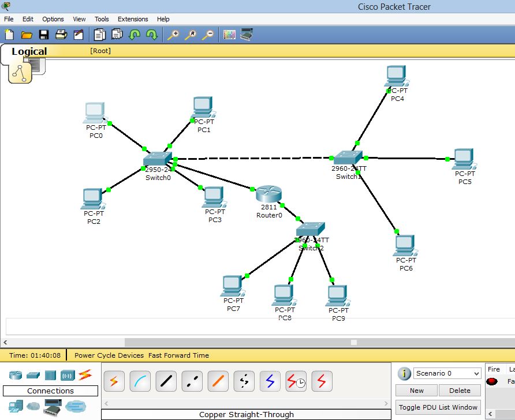Click the Print toolbar icon
The height and width of the screenshot is (420, 515).
[x=61, y=35]
